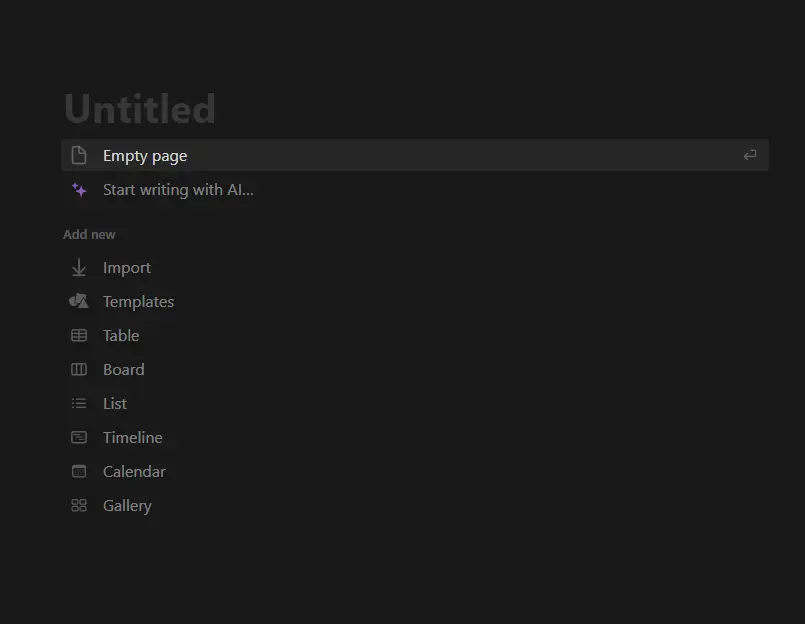
Task: Click the Board columns icon
Action: click(x=78, y=369)
